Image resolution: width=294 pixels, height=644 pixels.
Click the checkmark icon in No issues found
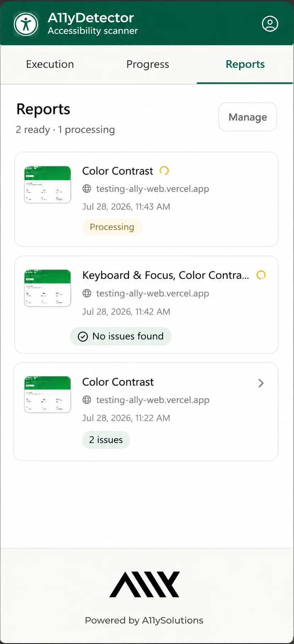point(83,337)
